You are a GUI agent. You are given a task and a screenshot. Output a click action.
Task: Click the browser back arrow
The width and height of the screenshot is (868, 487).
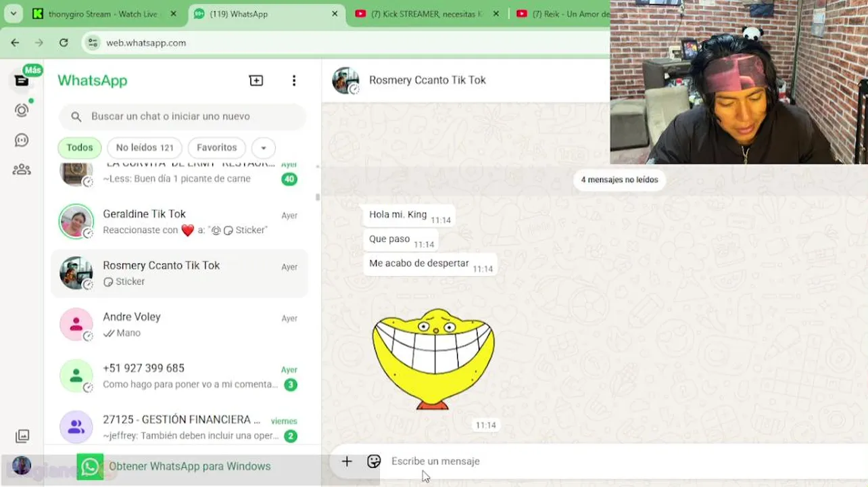point(15,43)
